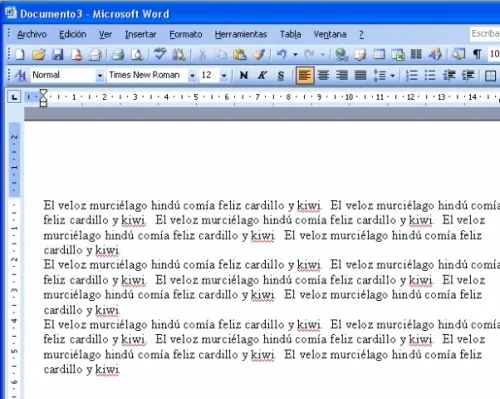Expand the Normal style dropdown arrow

point(100,76)
